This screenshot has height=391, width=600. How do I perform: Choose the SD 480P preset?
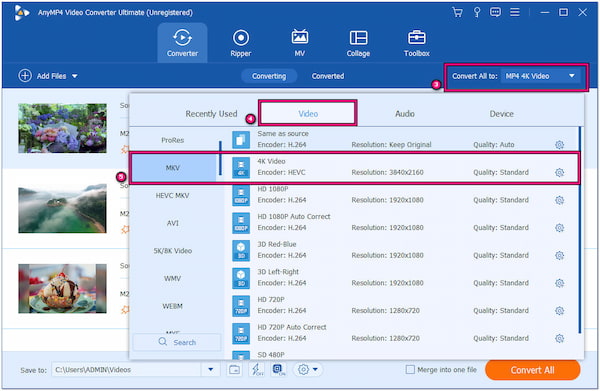402,354
